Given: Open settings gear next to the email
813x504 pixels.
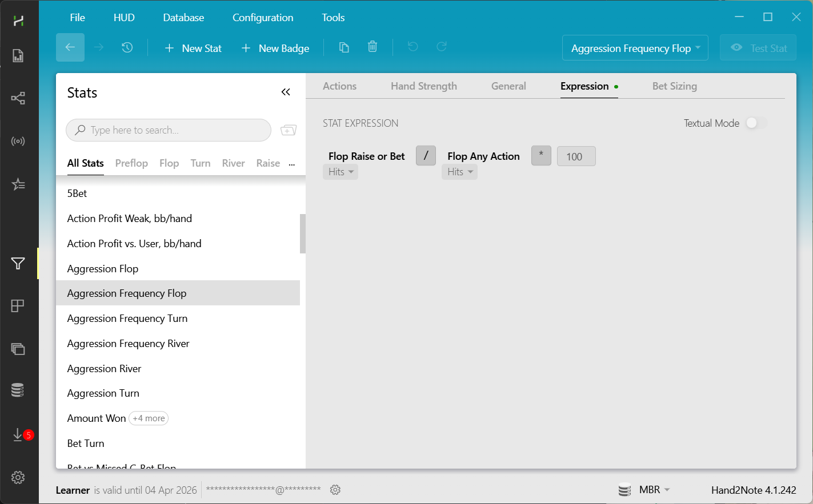Looking at the screenshot, I should pos(335,490).
